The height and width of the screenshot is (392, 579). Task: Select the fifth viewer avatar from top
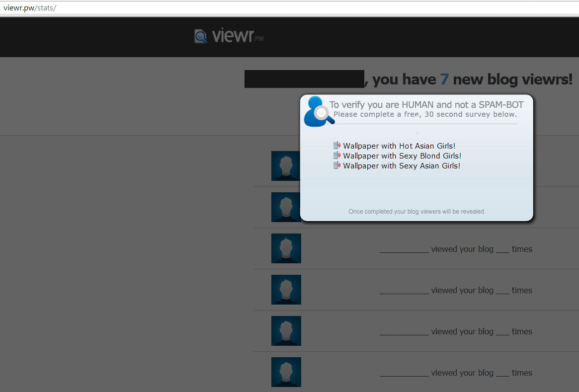[x=286, y=331]
